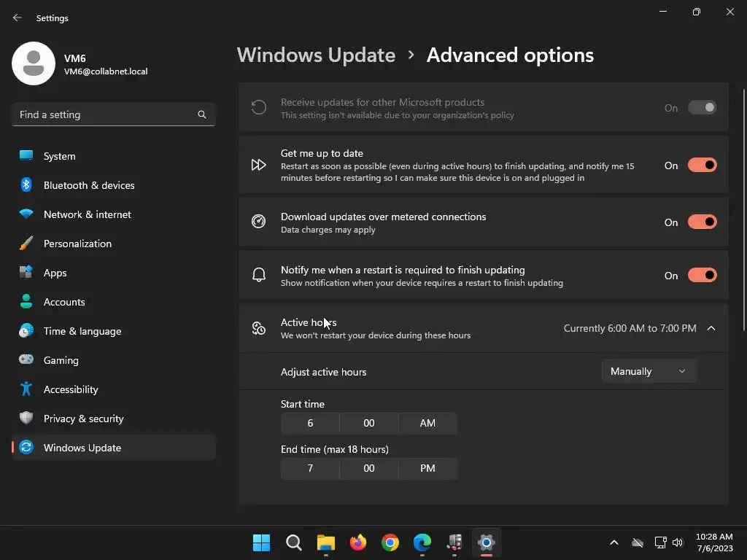This screenshot has height=560, width=747.
Task: Open the Windows Start menu
Action: click(x=261, y=542)
